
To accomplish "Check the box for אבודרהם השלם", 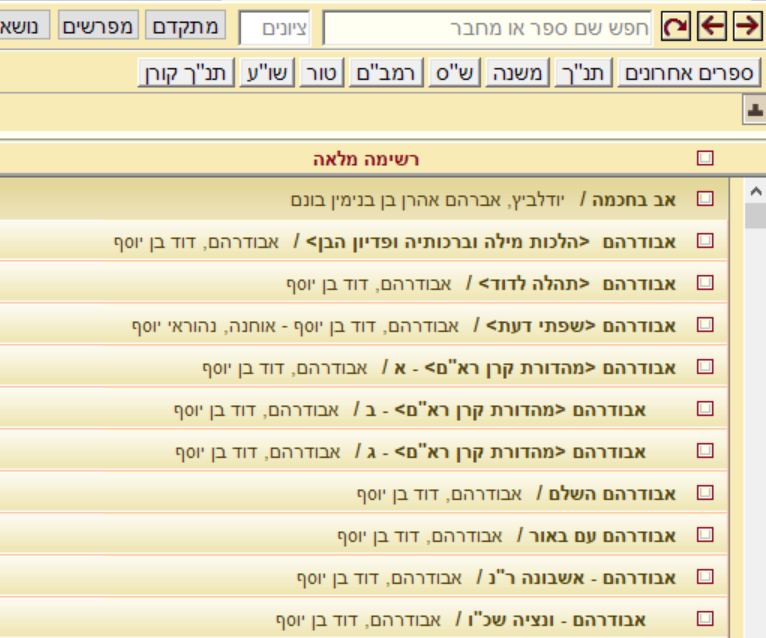I will point(705,492).
